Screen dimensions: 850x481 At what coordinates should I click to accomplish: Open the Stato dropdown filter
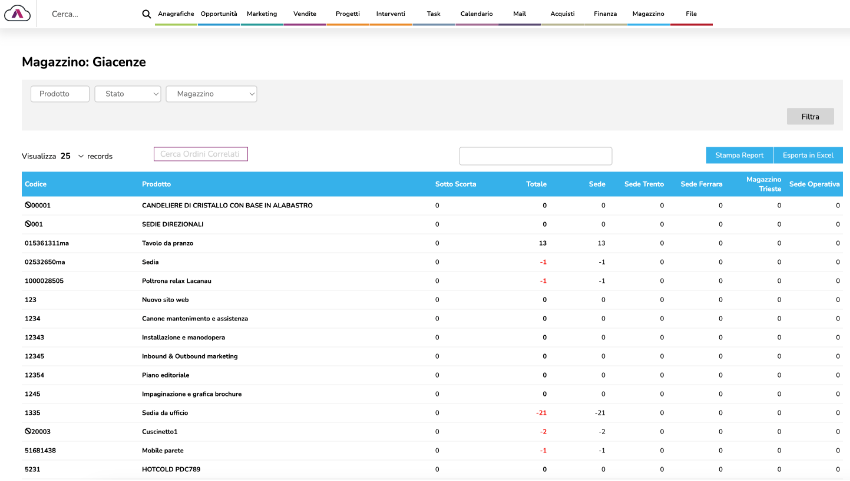127,94
